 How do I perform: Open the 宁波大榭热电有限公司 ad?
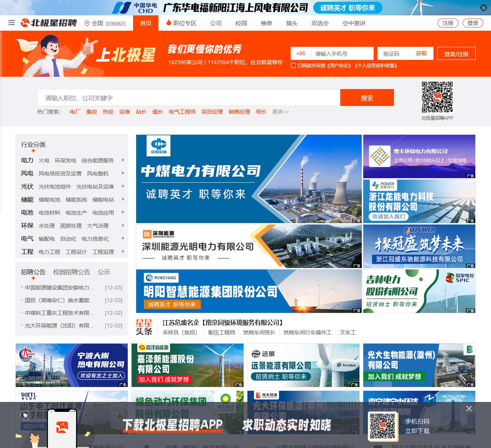click(x=72, y=365)
